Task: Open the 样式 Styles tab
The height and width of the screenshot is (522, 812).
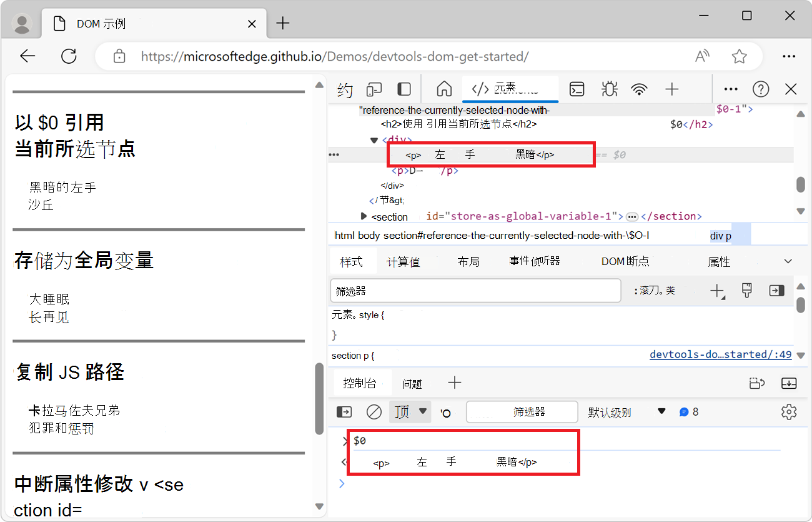Action: 352,261
